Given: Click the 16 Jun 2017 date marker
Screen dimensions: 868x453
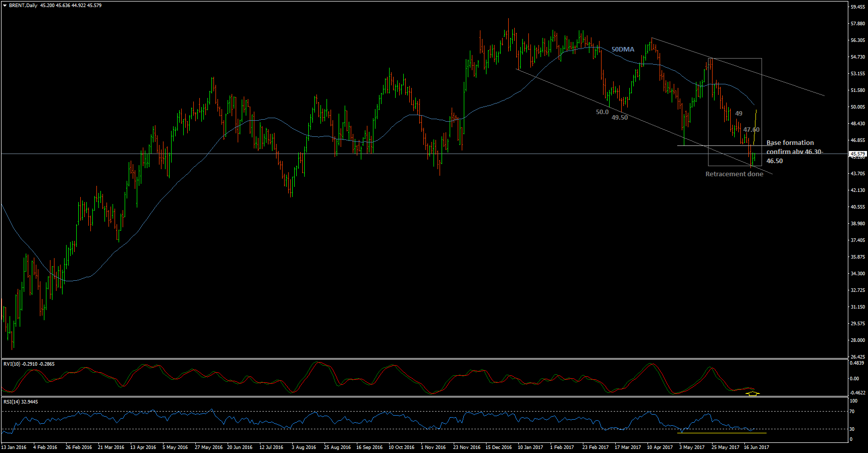Looking at the screenshot, I should point(756,447).
